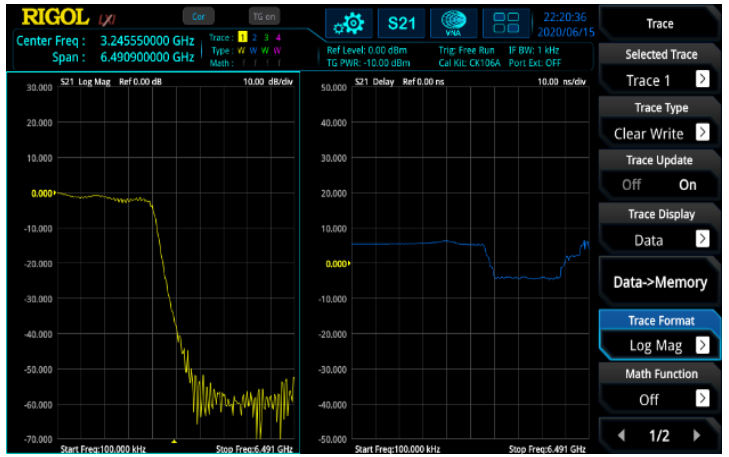Screen dimensions: 729x457
Task: Tap the S21 measurement button
Action: click(401, 22)
